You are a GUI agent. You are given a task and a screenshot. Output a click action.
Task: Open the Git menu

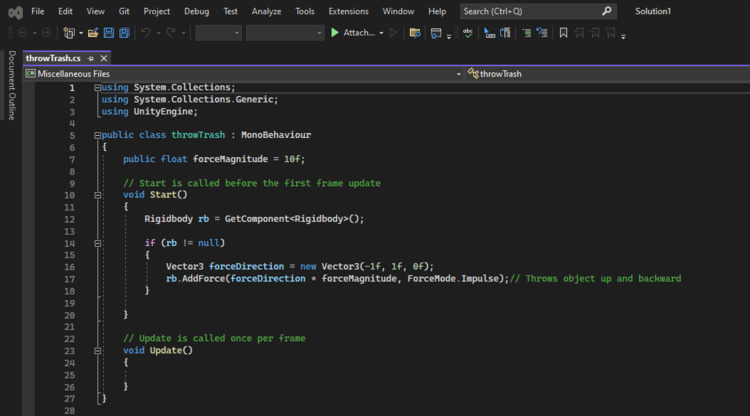(x=124, y=11)
